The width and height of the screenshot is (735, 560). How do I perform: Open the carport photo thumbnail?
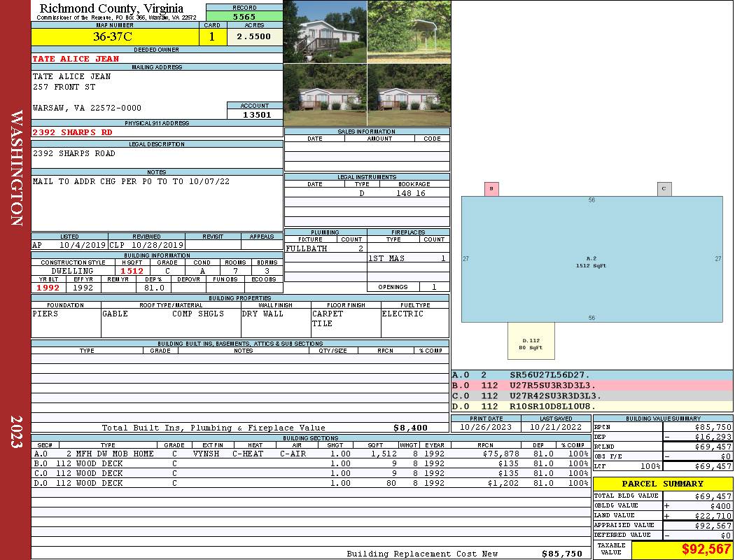pos(409,31)
